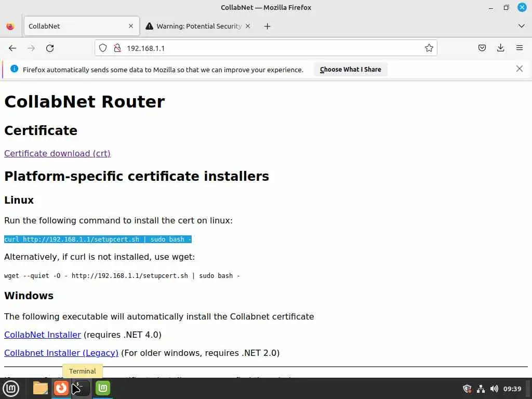Image resolution: width=532 pixels, height=399 pixels.
Task: Click the green Mint app taskbar icon
Action: pos(103,388)
